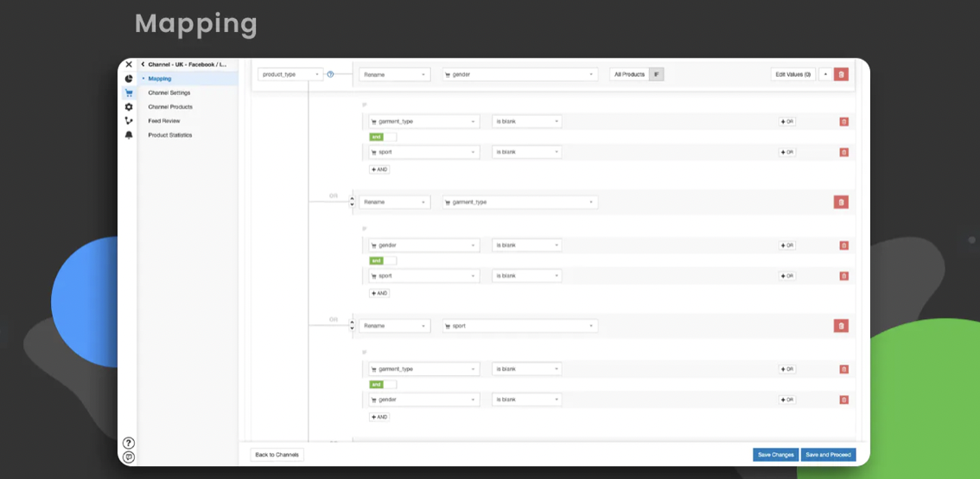Image resolution: width=980 pixels, height=479 pixels.
Task: Collapse the rule with the up arrow button
Action: (x=824, y=74)
